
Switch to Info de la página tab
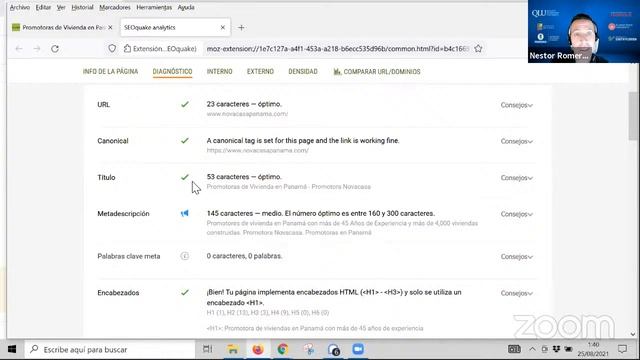(110, 72)
